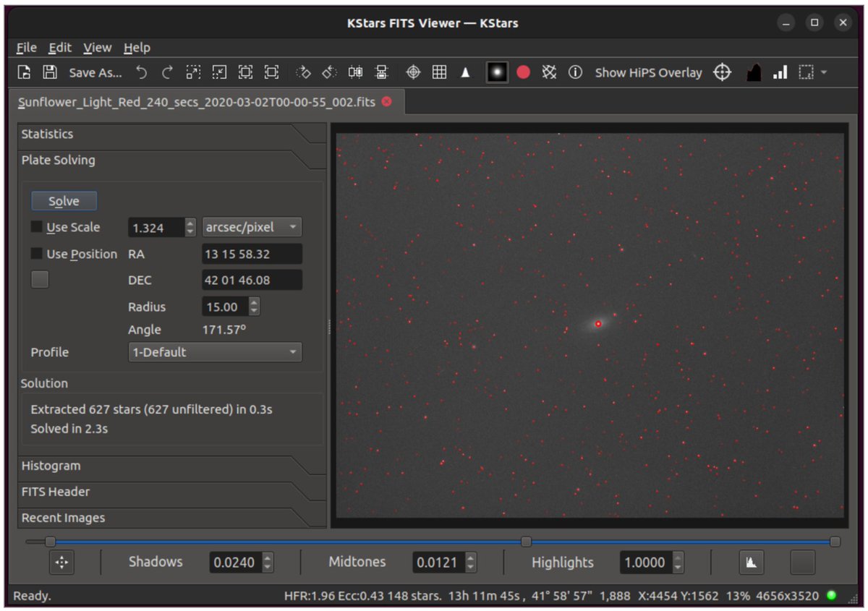Close the Sunflower fits tab

coord(386,101)
